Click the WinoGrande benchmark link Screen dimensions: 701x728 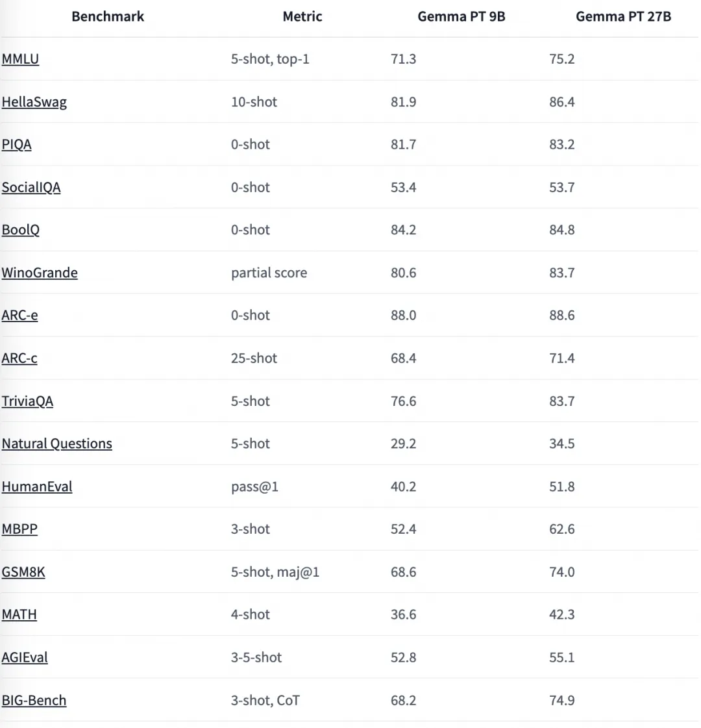[x=40, y=273]
